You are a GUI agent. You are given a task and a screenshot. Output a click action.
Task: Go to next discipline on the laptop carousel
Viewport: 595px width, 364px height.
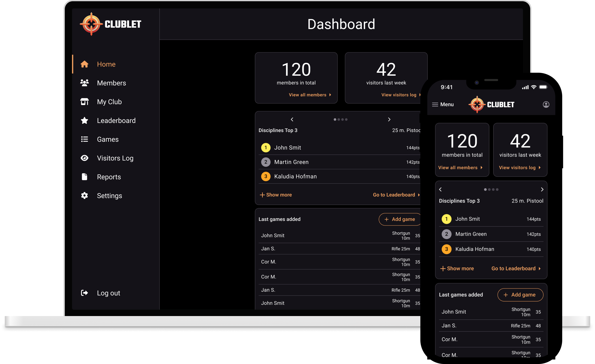coord(389,119)
